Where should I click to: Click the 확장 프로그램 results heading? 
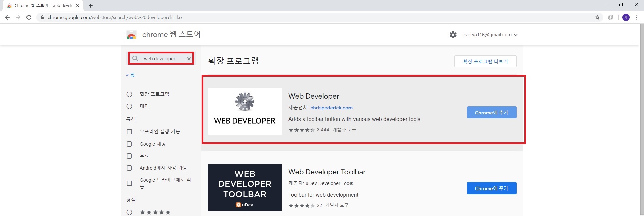tap(233, 61)
